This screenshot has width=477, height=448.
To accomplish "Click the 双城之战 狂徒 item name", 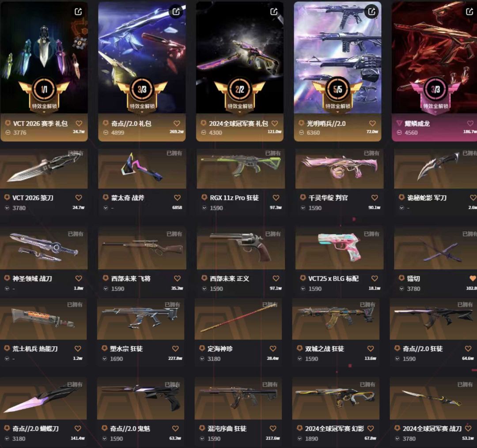I will (x=325, y=349).
